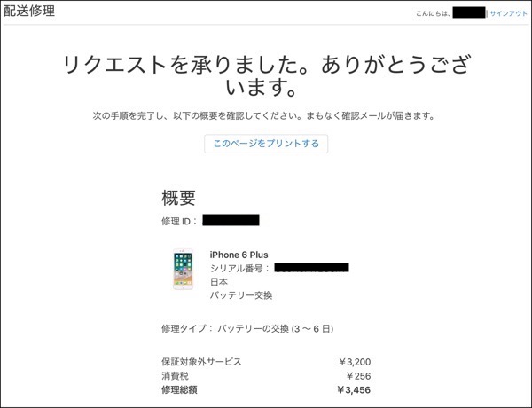Click the 概要 section heading
This screenshot has height=408, width=532.
(x=178, y=198)
